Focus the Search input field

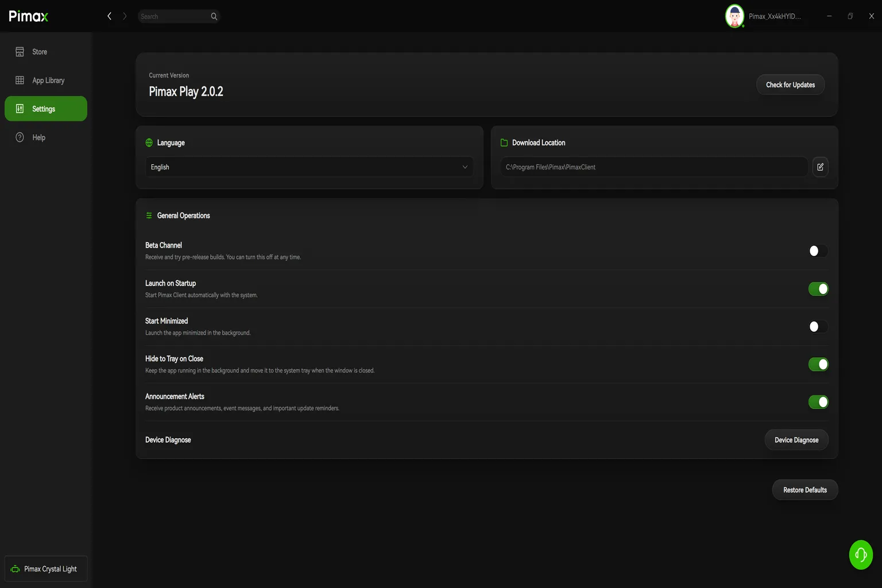175,16
